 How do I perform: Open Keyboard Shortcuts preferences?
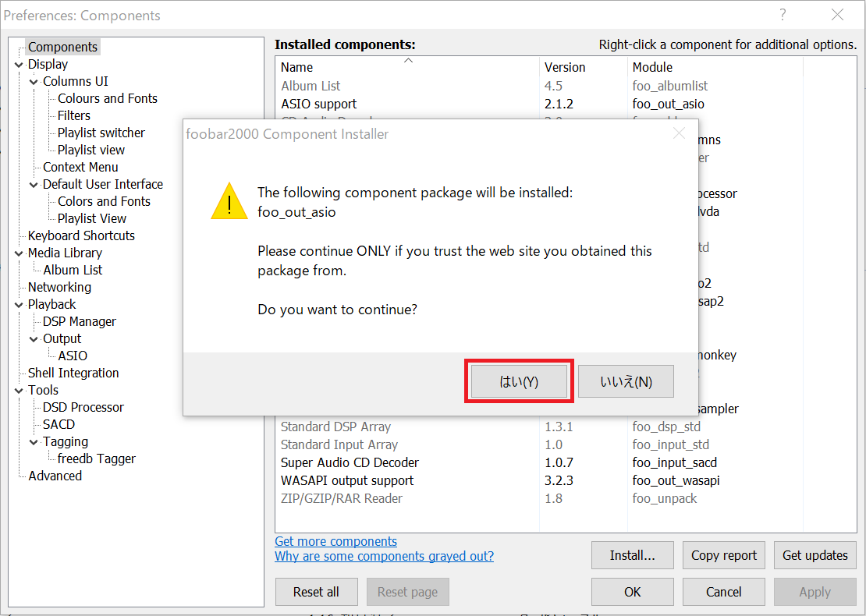click(81, 235)
